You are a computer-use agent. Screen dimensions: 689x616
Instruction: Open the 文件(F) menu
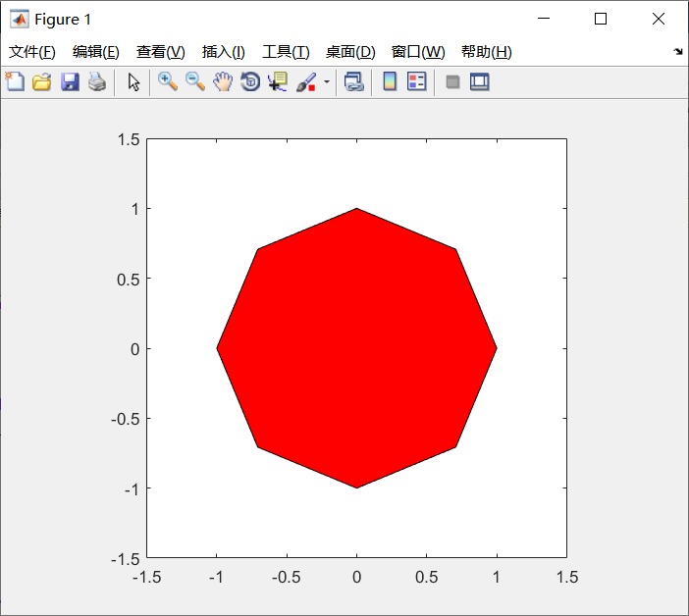pyautogui.click(x=32, y=52)
